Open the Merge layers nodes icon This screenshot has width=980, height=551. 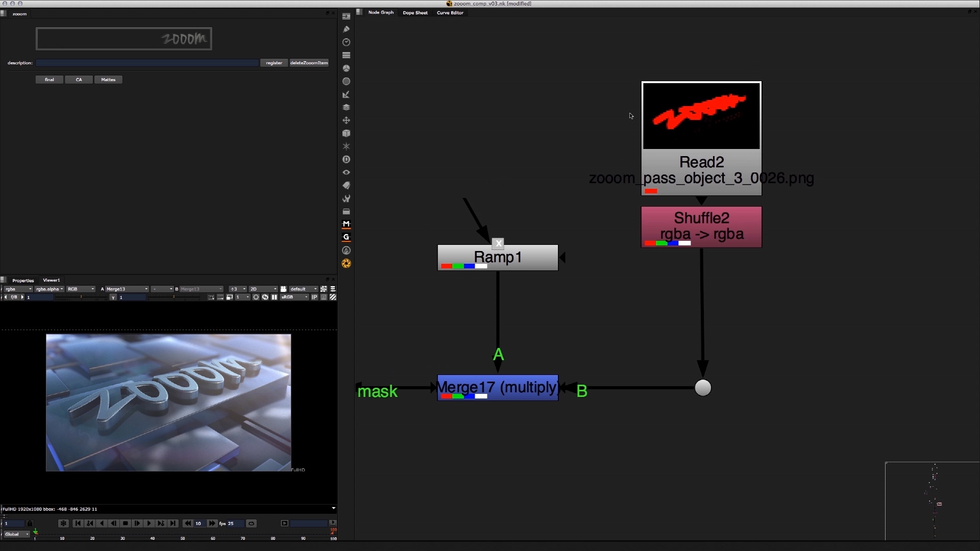346,107
